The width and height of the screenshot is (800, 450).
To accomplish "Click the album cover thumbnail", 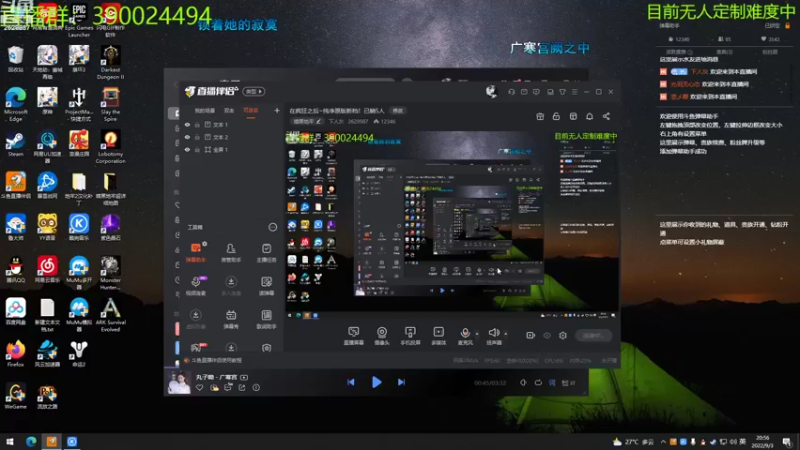I will 179,382.
